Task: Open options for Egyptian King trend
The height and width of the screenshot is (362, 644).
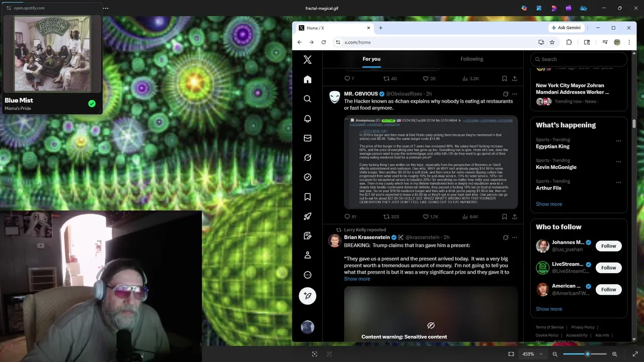Action: click(x=618, y=141)
